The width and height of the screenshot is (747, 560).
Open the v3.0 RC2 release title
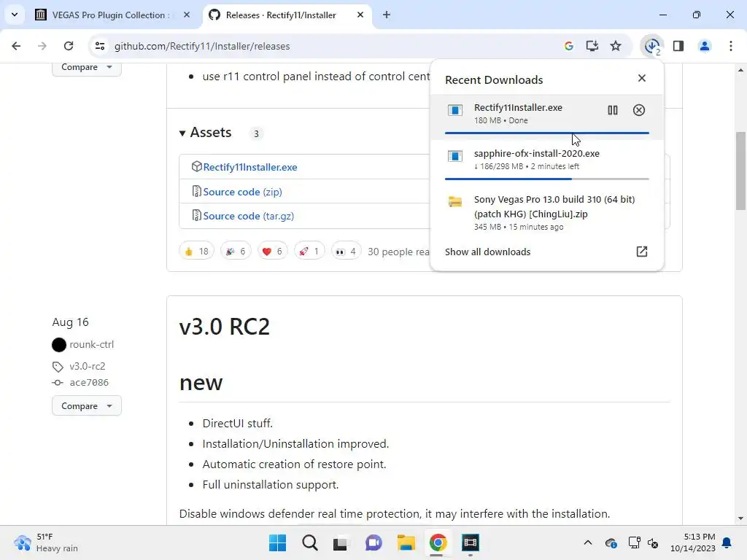tap(225, 327)
